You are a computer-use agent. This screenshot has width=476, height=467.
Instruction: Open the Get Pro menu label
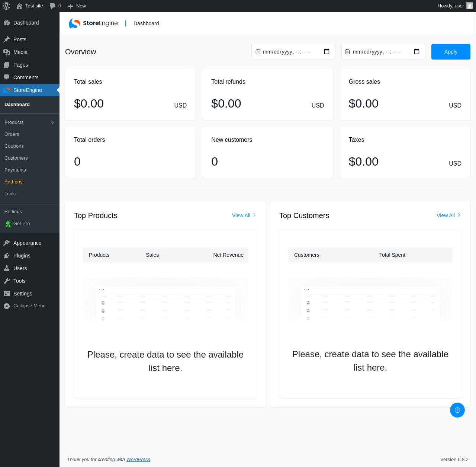pos(22,224)
